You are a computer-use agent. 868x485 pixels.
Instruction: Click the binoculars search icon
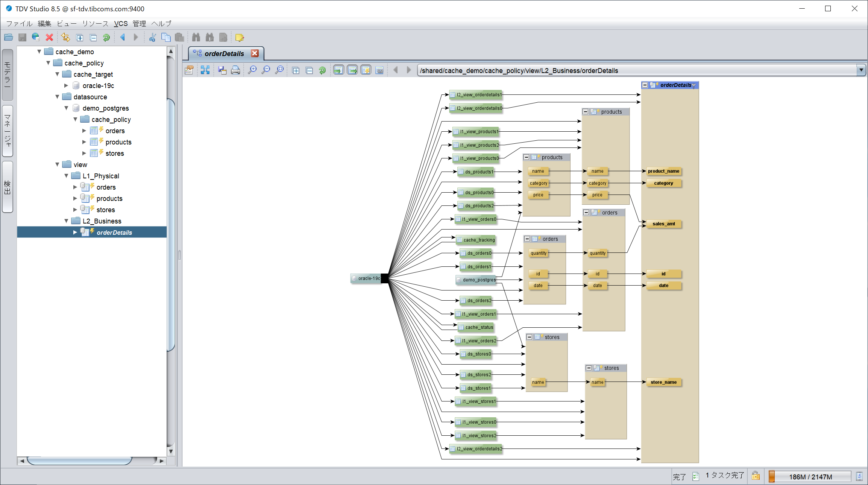(196, 37)
